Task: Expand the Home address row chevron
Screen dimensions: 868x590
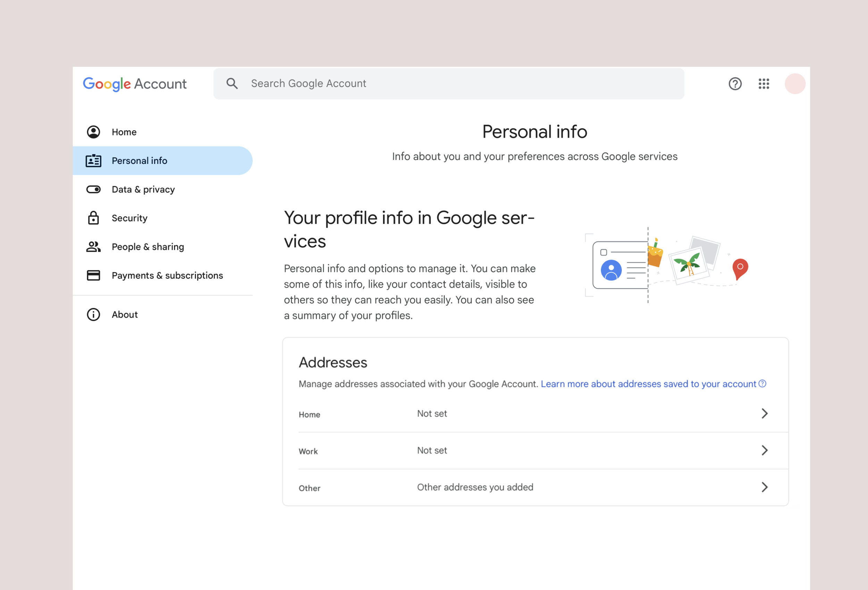Action: point(765,413)
